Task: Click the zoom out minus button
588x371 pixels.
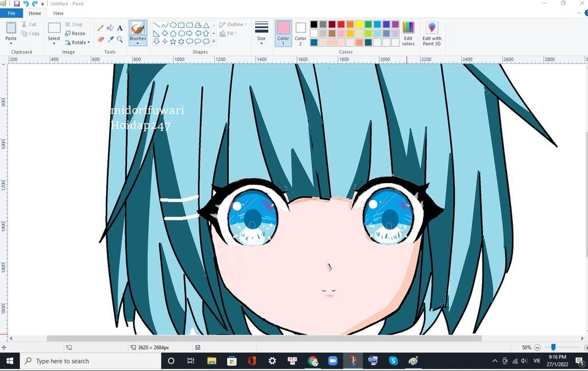Action: (537, 347)
